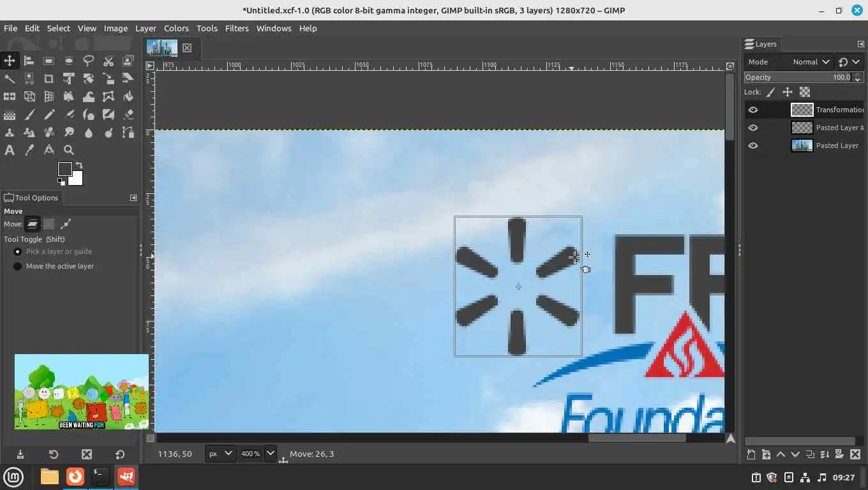Open the layer mode group switcher dropdown
Image resolution: width=868 pixels, height=490 pixels.
point(849,62)
